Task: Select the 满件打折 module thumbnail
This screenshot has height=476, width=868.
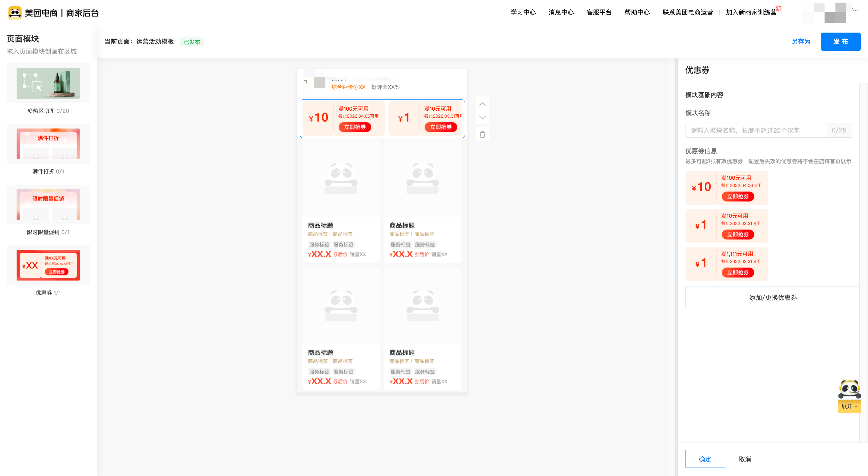Action: click(x=48, y=144)
